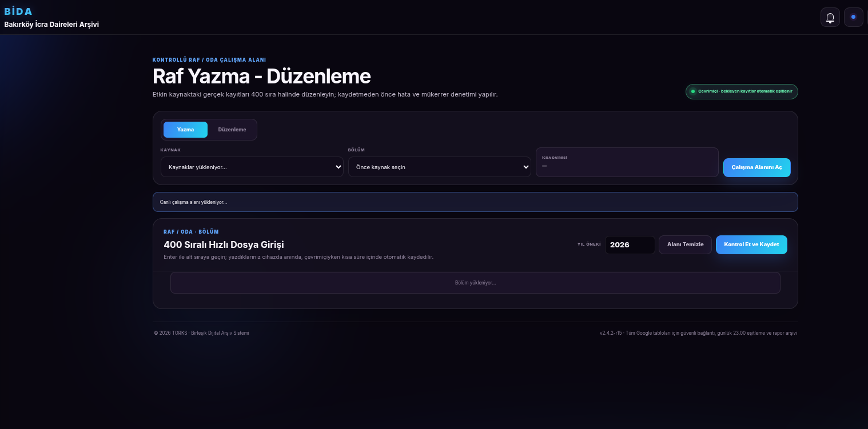The width and height of the screenshot is (868, 429).
Task: Switch to the Düzenleme tab
Action: [232, 130]
